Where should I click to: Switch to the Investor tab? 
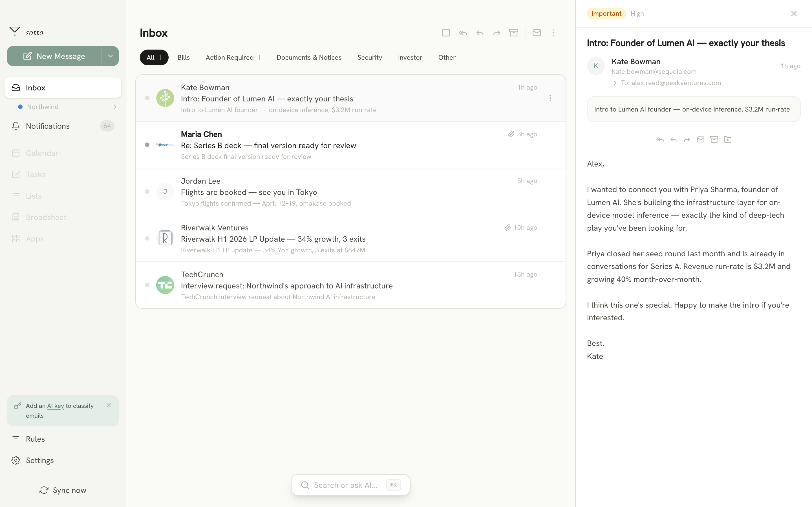click(410, 57)
